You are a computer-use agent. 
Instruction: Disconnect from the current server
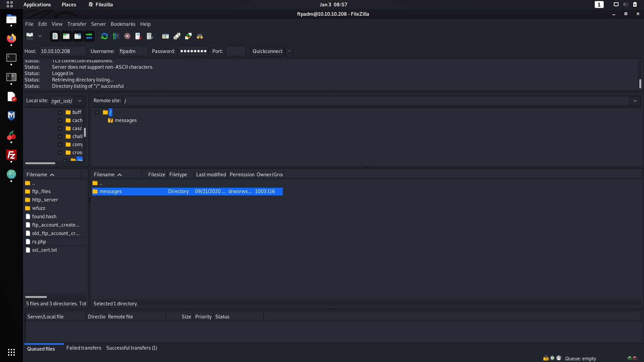coord(138,36)
